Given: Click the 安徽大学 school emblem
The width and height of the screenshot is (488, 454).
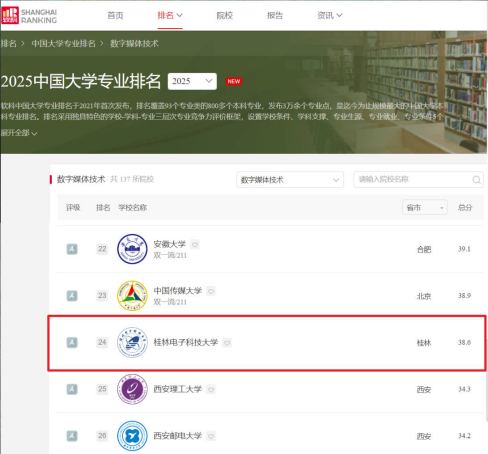Looking at the screenshot, I should 132,249.
